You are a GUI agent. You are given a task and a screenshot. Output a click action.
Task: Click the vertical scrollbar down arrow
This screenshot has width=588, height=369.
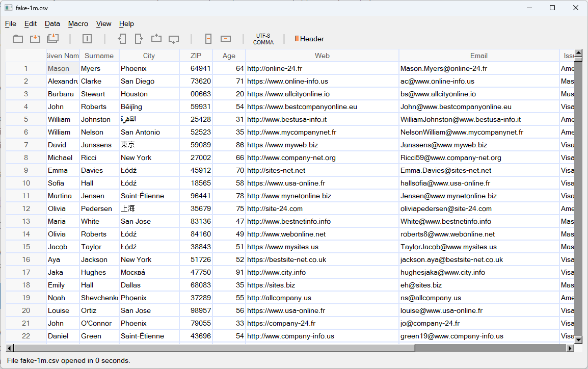tap(578, 339)
